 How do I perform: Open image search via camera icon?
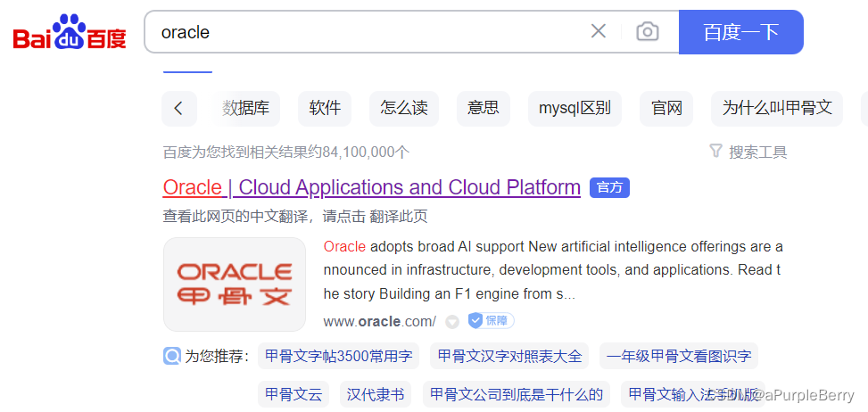[x=647, y=31]
